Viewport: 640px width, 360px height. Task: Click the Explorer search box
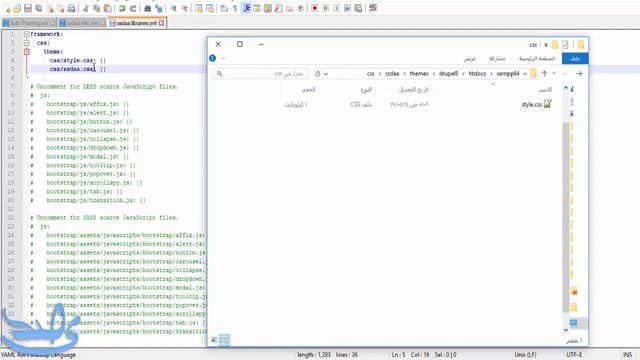click(261, 73)
